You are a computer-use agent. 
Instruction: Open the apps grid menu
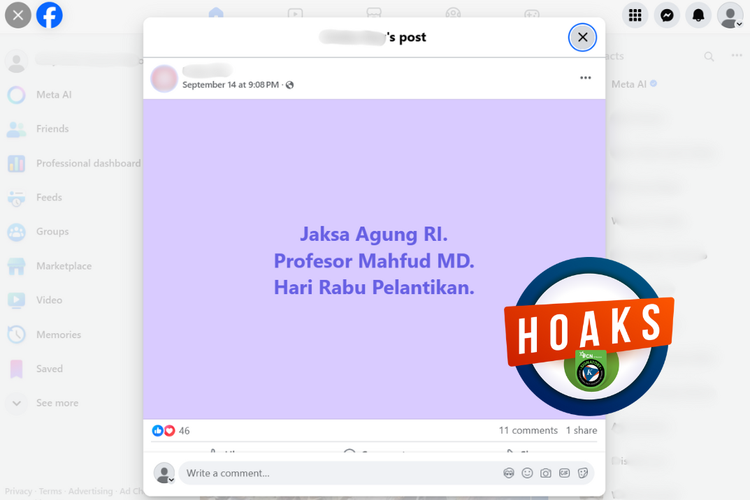(634, 15)
